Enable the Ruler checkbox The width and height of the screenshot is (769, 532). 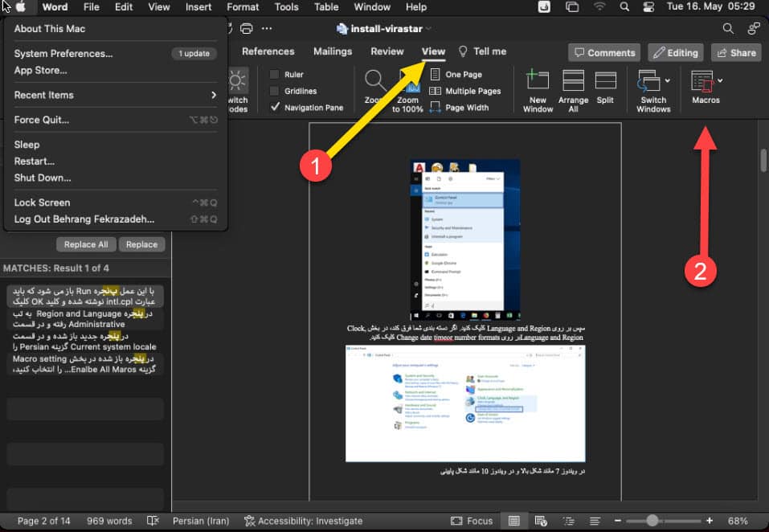(x=275, y=75)
